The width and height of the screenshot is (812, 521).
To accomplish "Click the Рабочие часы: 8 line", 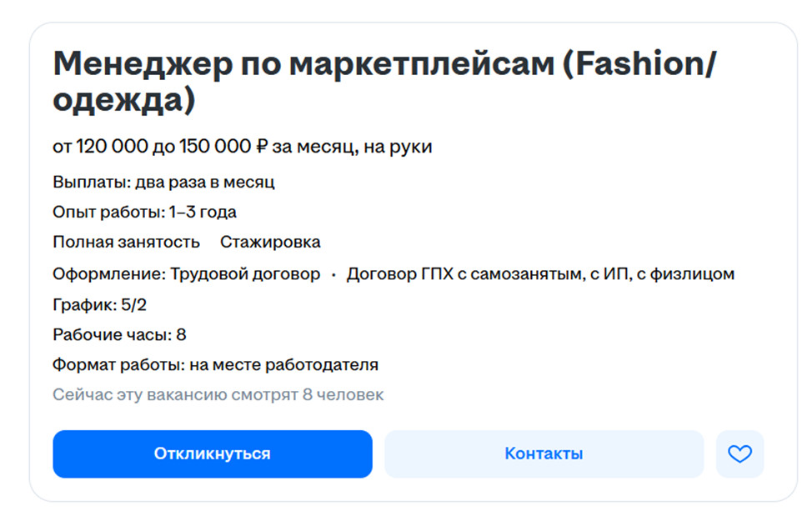I will (x=119, y=335).
